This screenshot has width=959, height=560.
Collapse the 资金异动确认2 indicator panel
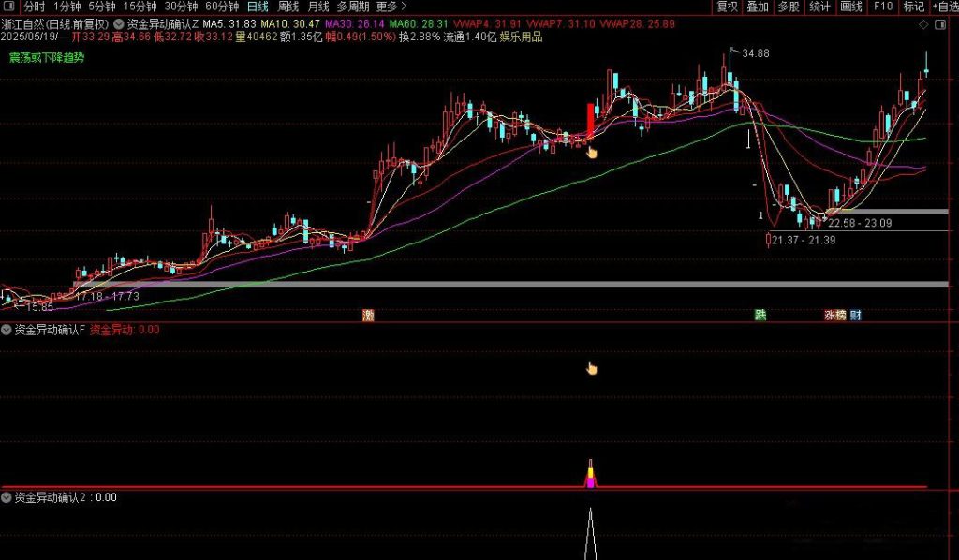pos(7,498)
